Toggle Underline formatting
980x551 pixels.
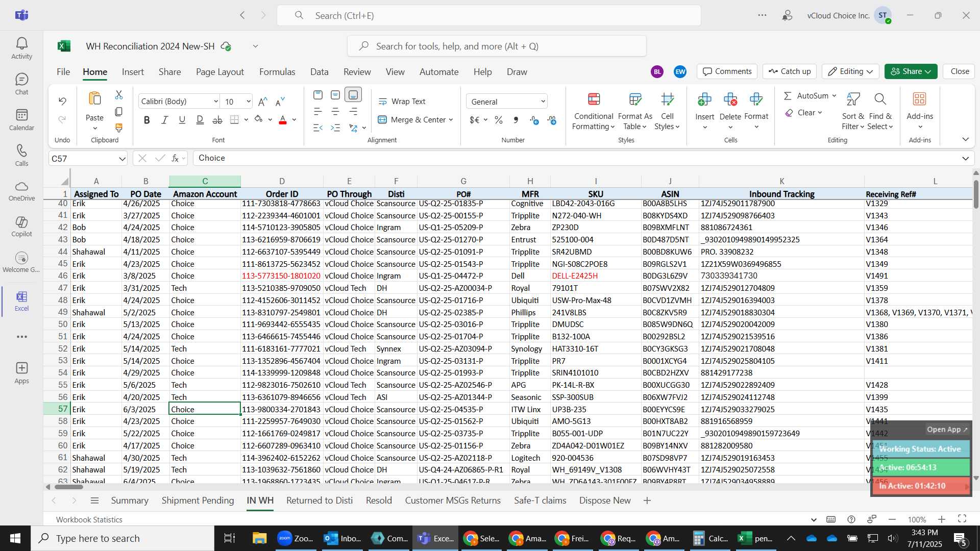point(182,120)
